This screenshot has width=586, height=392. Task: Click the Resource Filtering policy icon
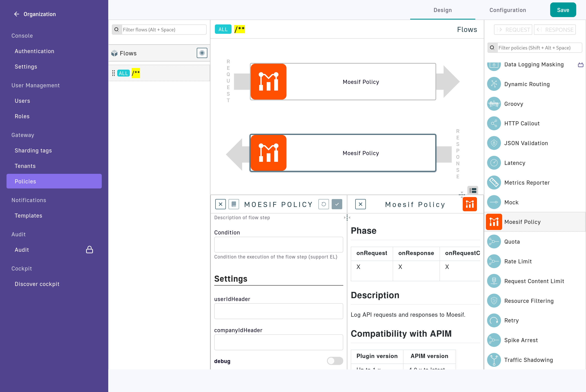[x=494, y=301]
